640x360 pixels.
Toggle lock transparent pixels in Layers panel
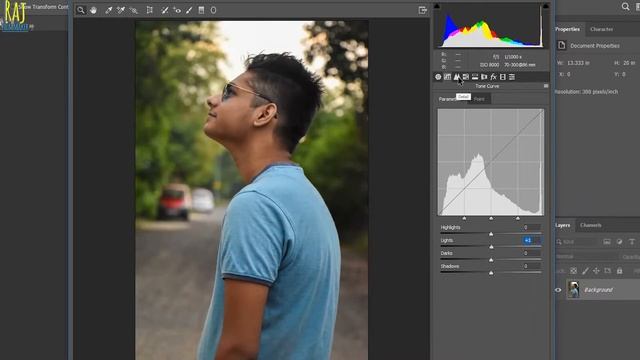pyautogui.click(x=573, y=271)
